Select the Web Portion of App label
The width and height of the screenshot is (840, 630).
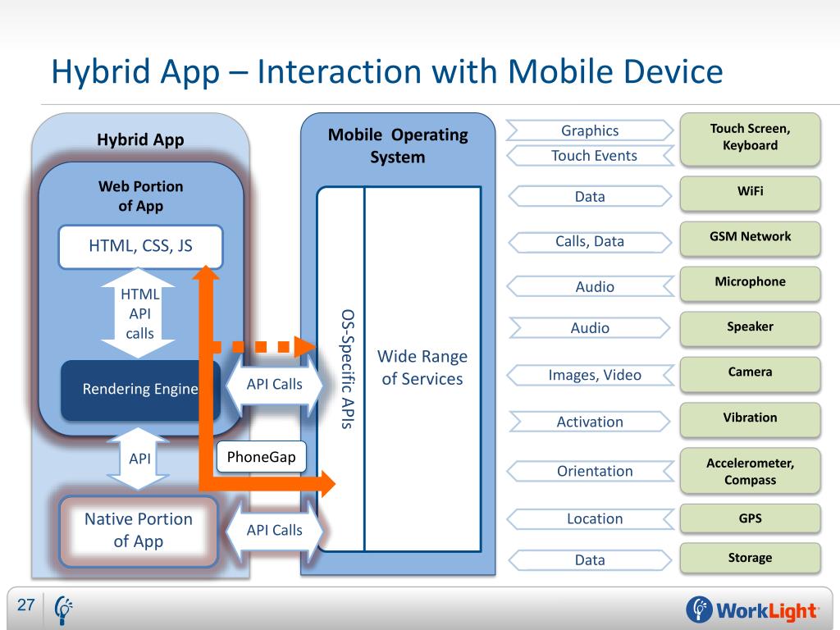pyautogui.click(x=140, y=196)
